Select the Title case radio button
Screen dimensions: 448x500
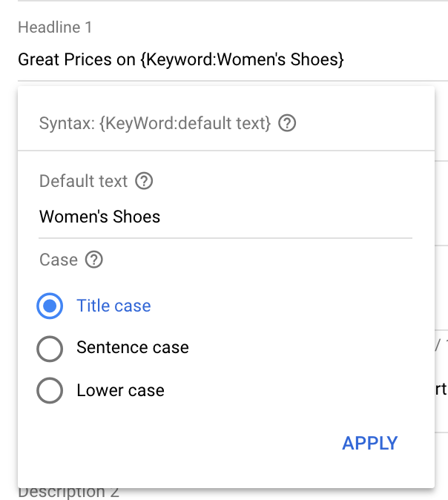[50, 306]
